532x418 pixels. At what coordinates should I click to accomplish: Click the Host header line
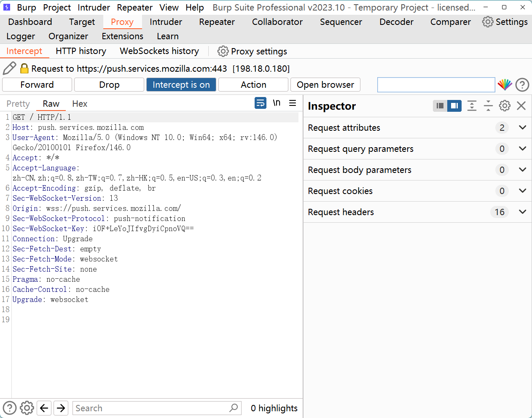(78, 127)
